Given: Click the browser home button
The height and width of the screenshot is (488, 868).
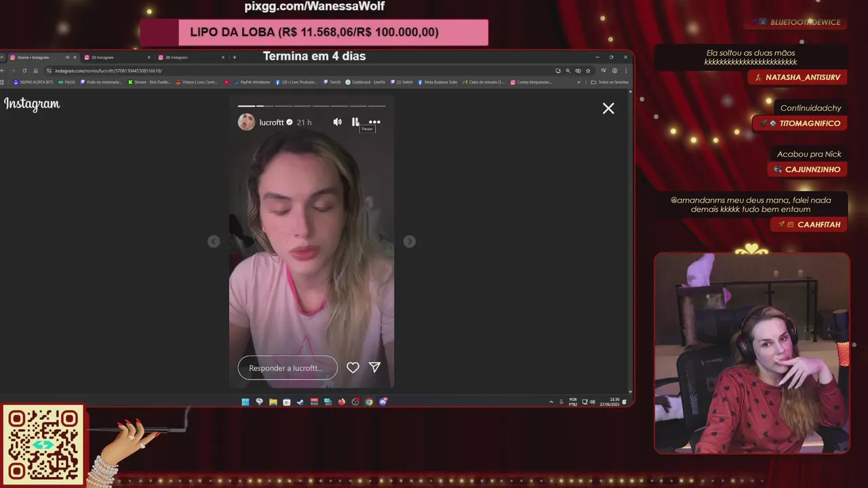Looking at the screenshot, I should coord(35,70).
